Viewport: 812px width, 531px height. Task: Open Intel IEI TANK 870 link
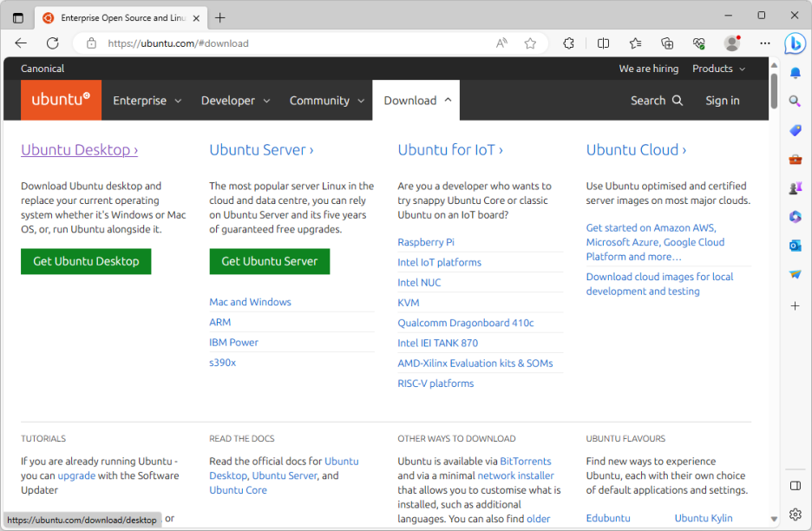[x=437, y=343]
